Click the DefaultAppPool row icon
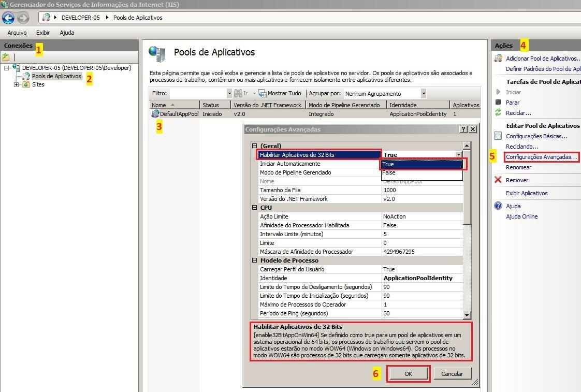The image size is (581, 392). tap(155, 114)
